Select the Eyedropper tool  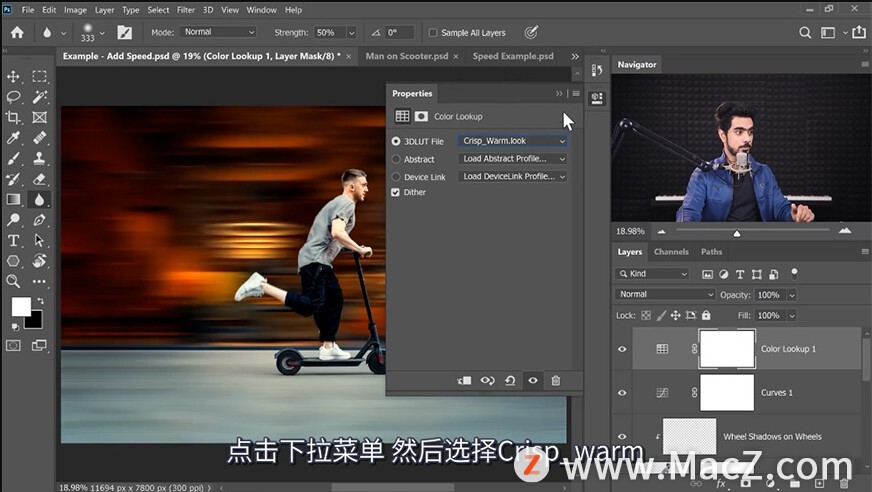pos(13,138)
